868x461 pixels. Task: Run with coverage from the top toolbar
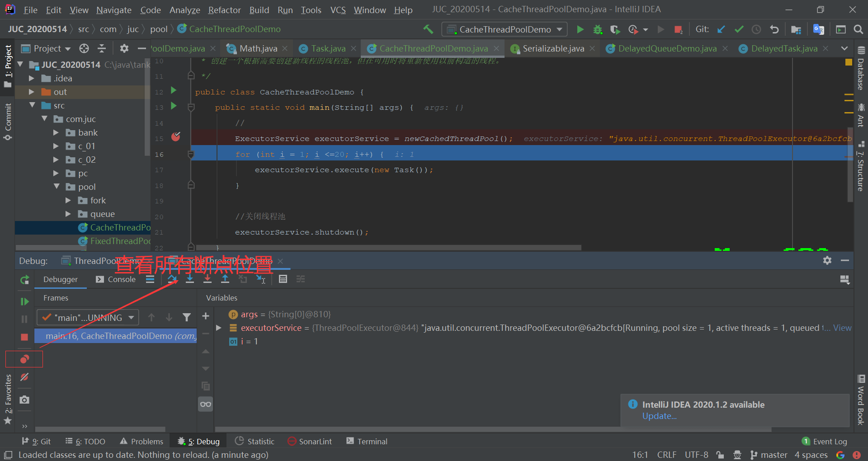coord(615,29)
